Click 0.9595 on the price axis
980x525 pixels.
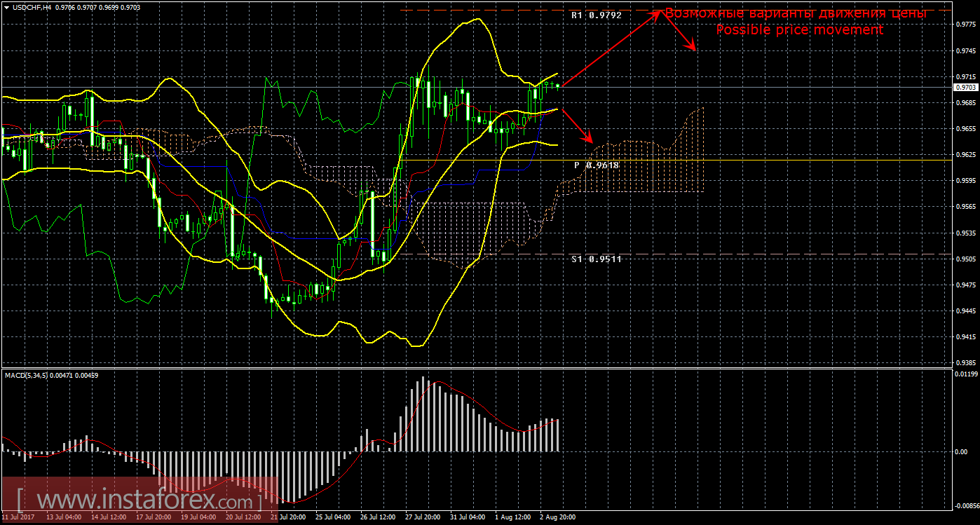966,181
